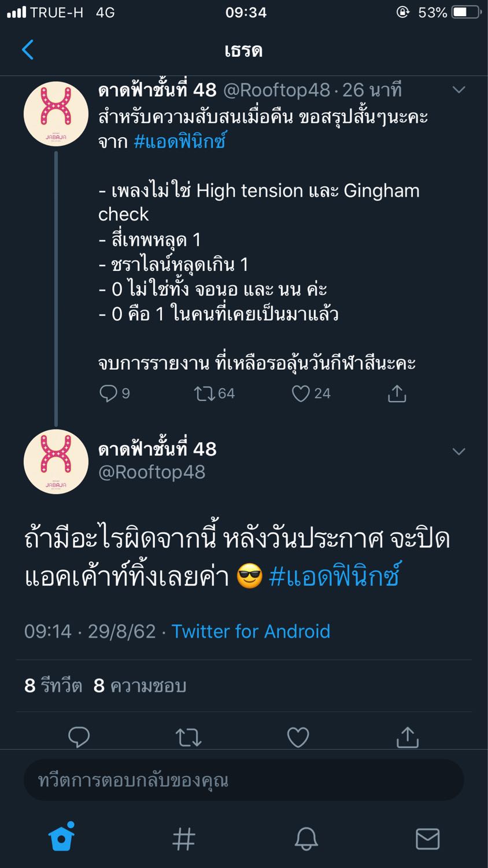Open the Search hashtag tab
This screenshot has height=868, width=488.
click(184, 838)
